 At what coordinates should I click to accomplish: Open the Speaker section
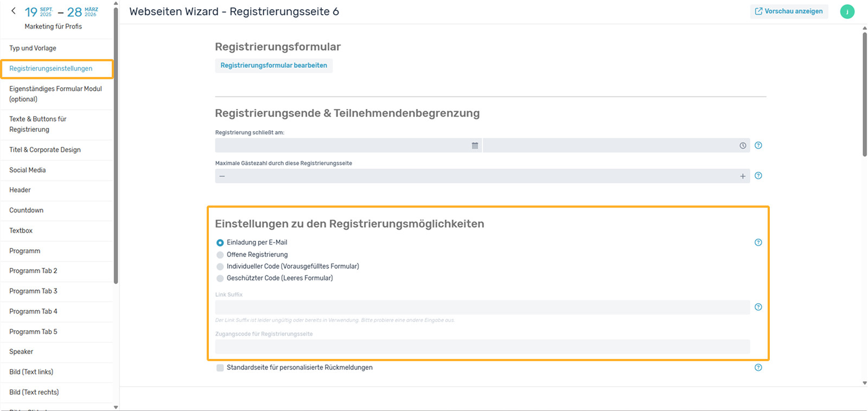pos(57,352)
